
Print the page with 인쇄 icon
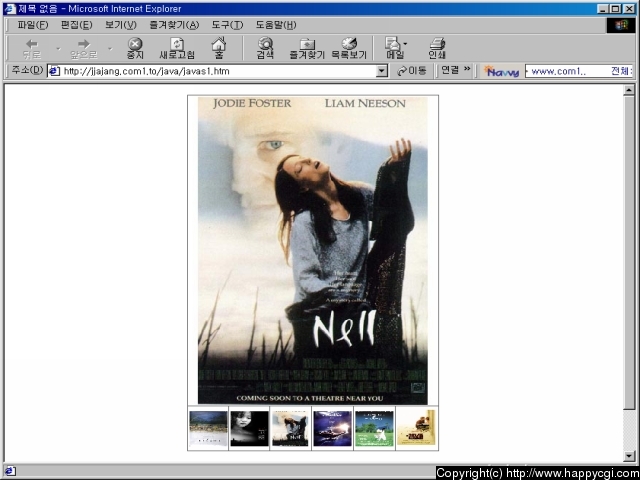[x=437, y=49]
